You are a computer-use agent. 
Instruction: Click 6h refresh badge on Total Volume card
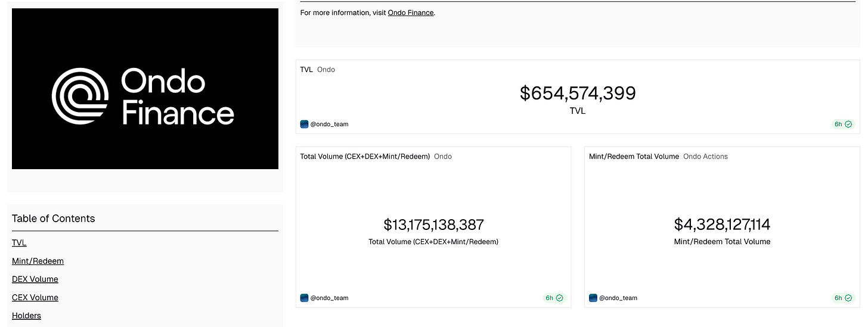click(554, 298)
